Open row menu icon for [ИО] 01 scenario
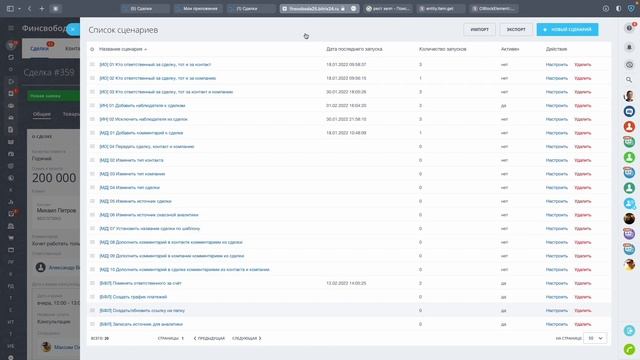 [x=92, y=64]
